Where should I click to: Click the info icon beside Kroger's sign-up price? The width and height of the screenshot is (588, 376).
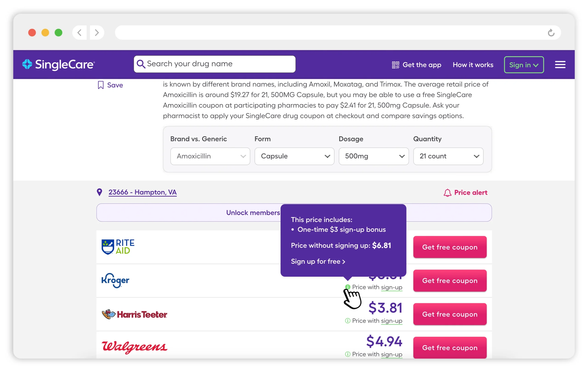click(348, 287)
